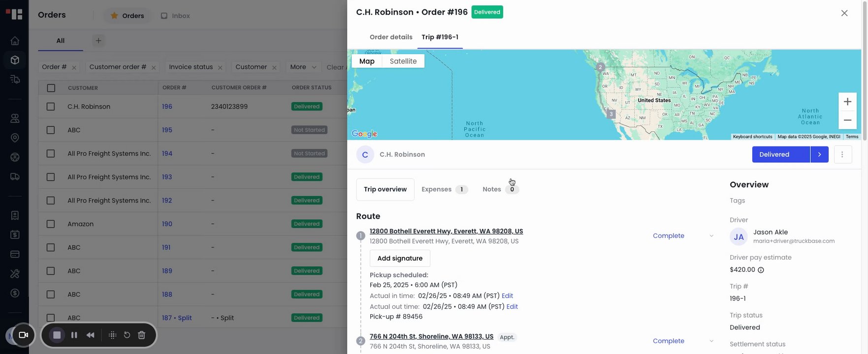
Task: Open the payments card icon in the sidebar
Action: [x=15, y=254]
